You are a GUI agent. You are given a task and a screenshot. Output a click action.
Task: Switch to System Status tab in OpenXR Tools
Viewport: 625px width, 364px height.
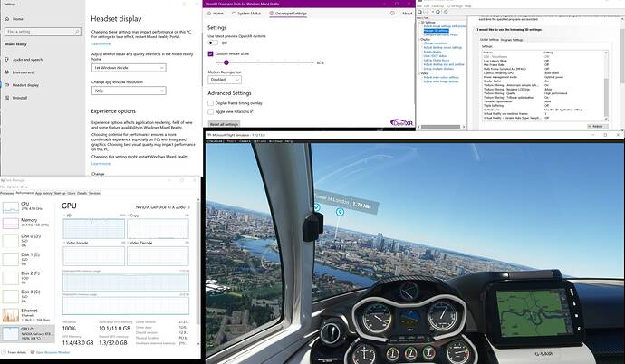[x=246, y=14]
